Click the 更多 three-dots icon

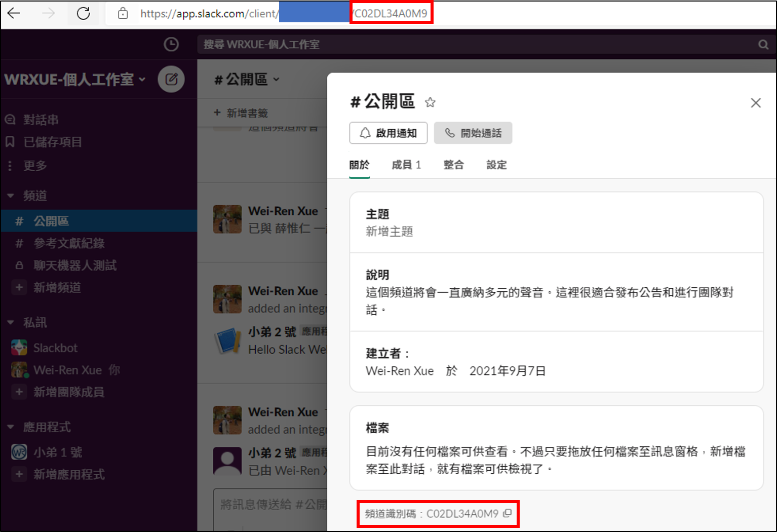pos(10,166)
